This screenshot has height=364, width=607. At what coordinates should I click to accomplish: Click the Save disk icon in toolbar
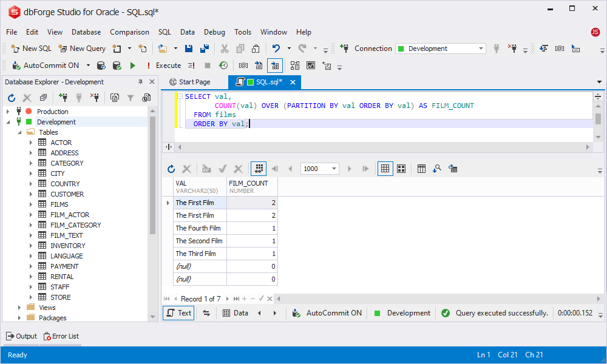189,49
